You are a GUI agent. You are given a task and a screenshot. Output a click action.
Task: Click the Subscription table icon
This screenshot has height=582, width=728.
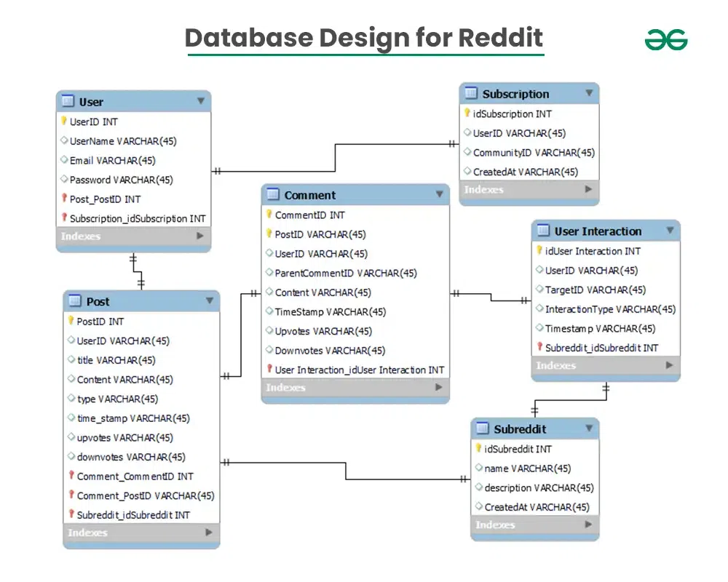click(x=471, y=93)
